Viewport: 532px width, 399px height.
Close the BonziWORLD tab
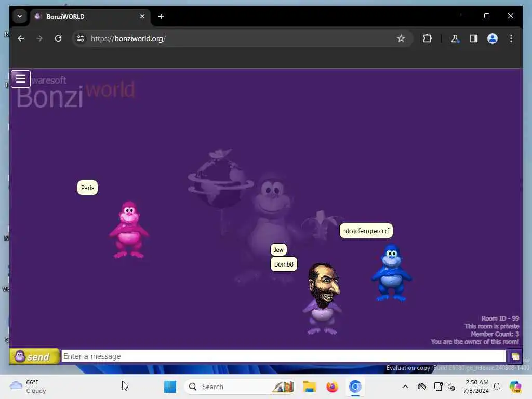click(x=142, y=16)
